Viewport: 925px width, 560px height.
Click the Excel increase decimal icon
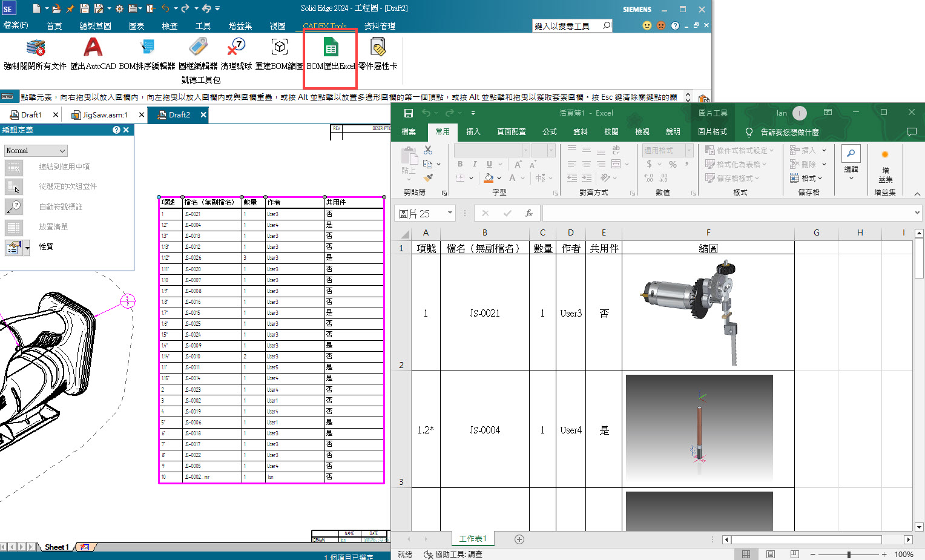(x=649, y=178)
